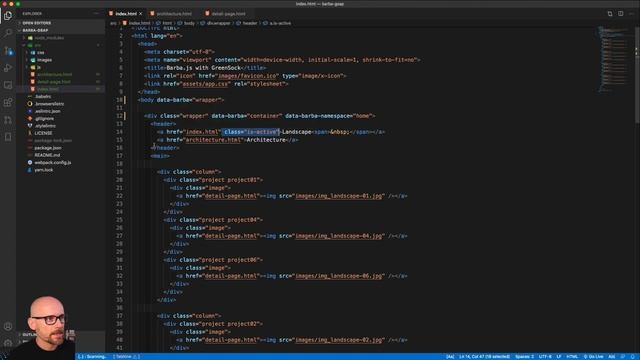Expand the Outline section
The image size is (640, 360).
click(x=29, y=334)
